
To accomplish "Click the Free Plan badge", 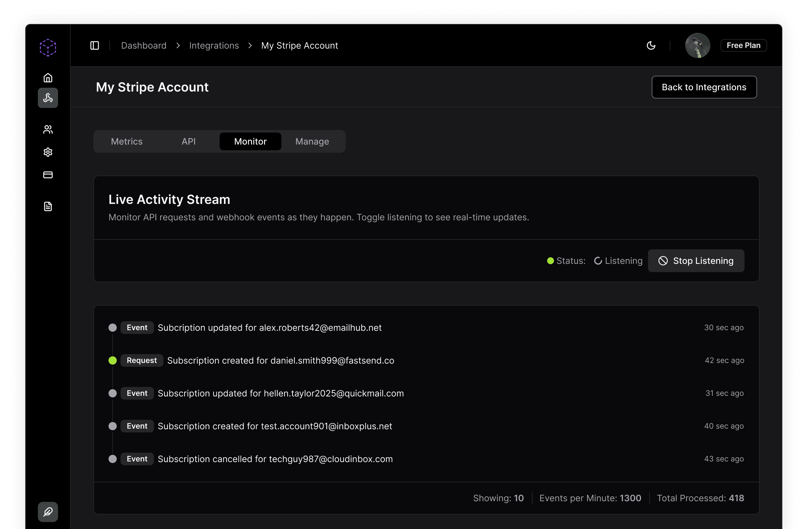I will 744,45.
